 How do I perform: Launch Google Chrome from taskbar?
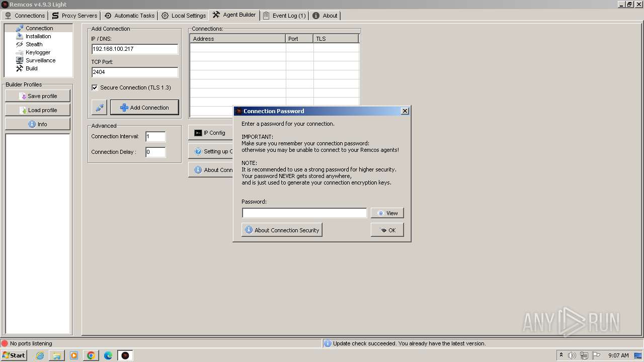coord(91,355)
